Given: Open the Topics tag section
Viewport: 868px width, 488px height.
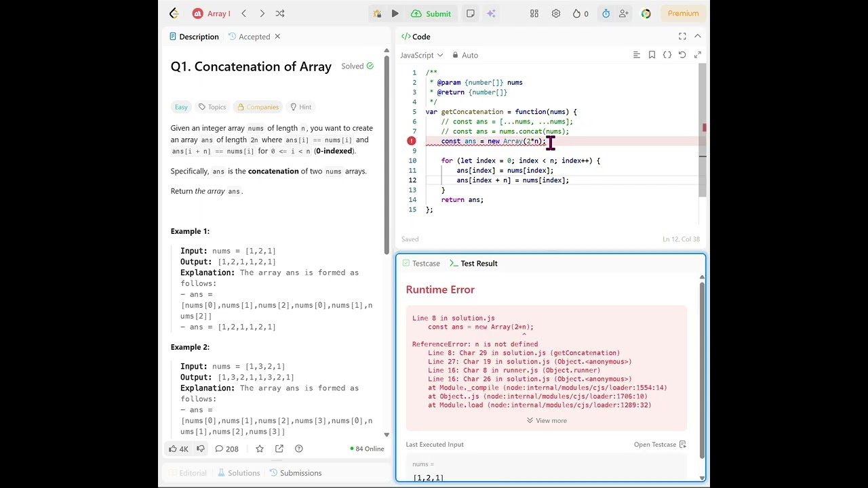Looking at the screenshot, I should 212,107.
